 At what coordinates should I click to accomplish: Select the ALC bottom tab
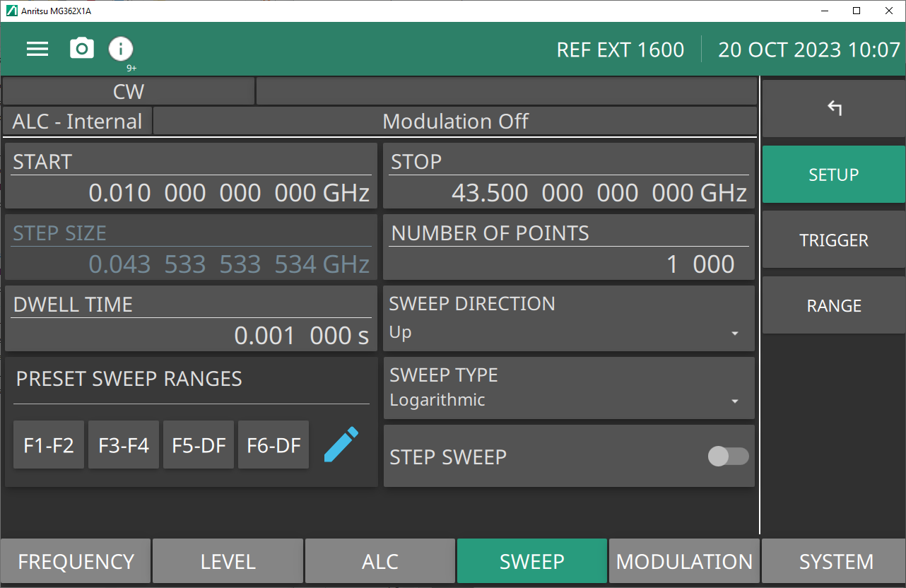coord(380,561)
